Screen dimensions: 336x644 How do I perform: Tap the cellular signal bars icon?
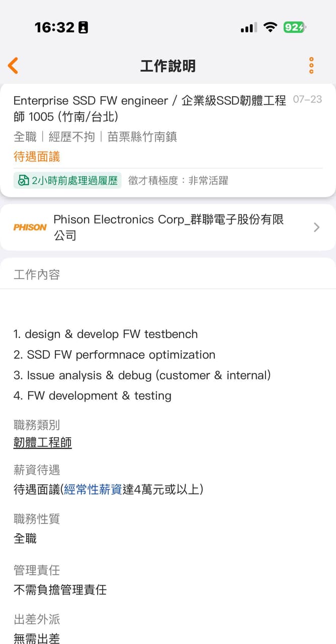pos(249,28)
